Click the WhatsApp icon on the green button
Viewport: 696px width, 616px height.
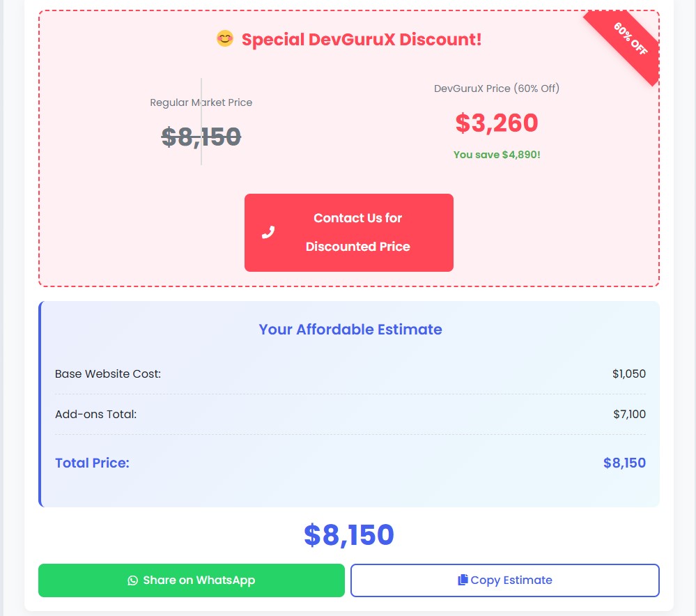[132, 580]
